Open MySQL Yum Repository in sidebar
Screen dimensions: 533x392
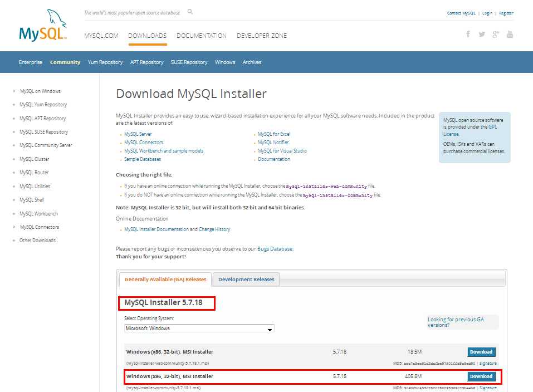[43, 105]
